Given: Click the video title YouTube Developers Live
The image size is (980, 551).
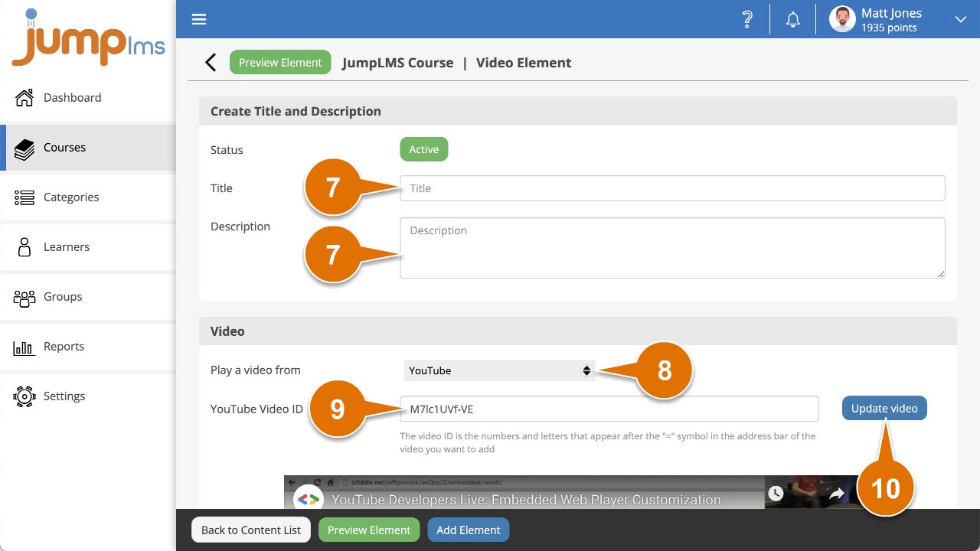Looking at the screenshot, I should pyautogui.click(x=526, y=500).
